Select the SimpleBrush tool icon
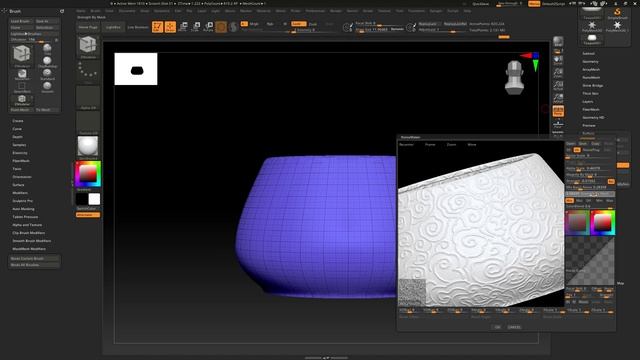The height and width of the screenshot is (360, 640). click(617, 13)
